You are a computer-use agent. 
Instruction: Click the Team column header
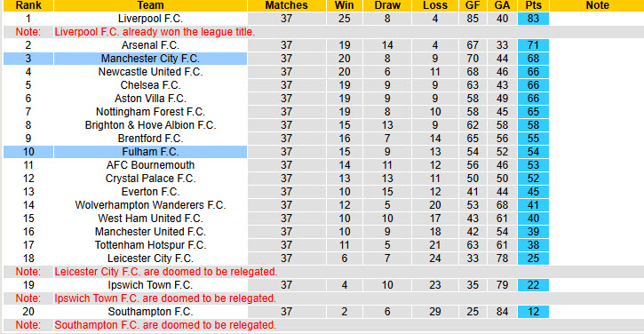coord(150,5)
